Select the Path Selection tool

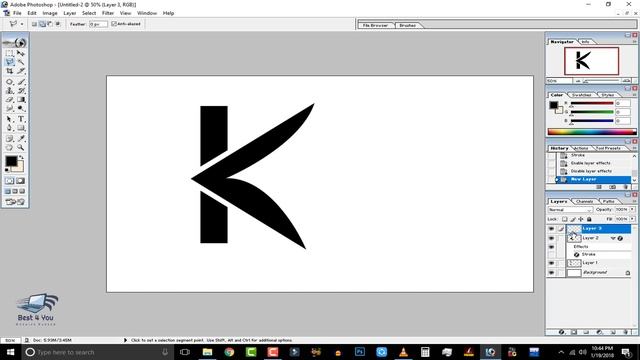tap(9, 119)
